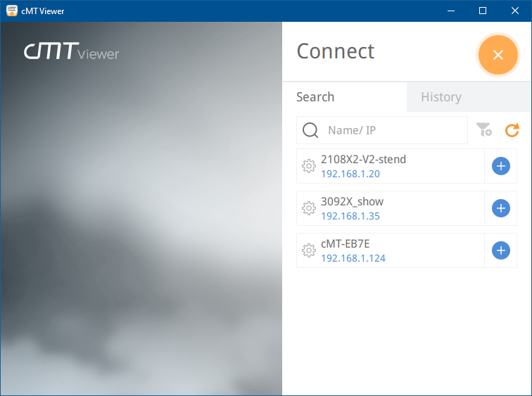Open settings gear for 3092X_show
Image resolution: width=532 pixels, height=396 pixels.
click(x=309, y=208)
